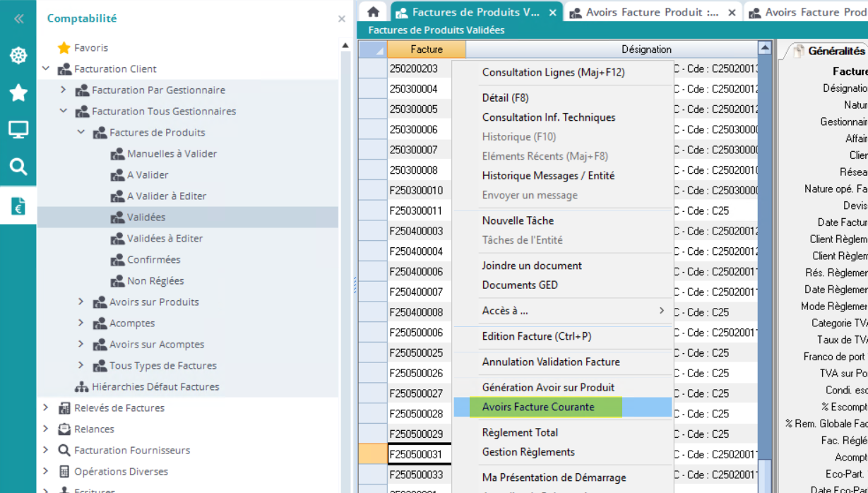Image resolution: width=868 pixels, height=493 pixels.
Task: Switch to Factures de Produits V... tab
Action: pyautogui.click(x=475, y=12)
